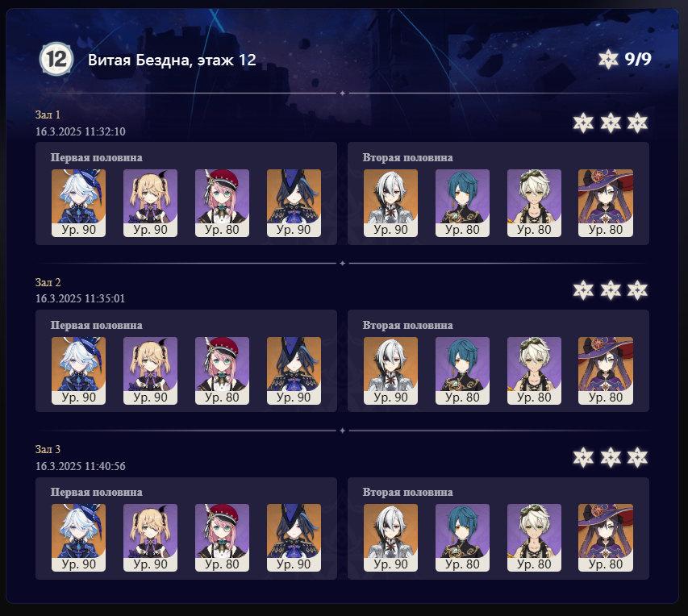Click the first star of Зал 1 rating
The image size is (688, 616).
[x=583, y=123]
